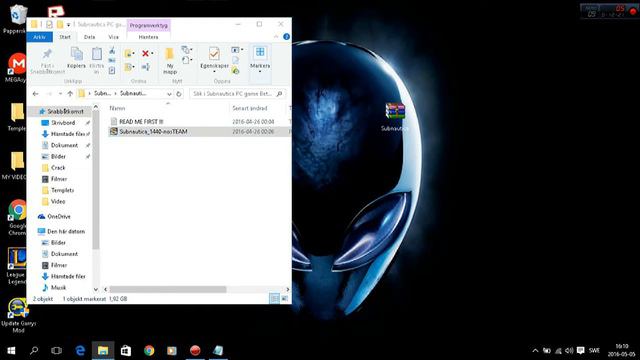Open the Egenskaper dropdown arrow
This screenshot has width=640, height=360.
click(214, 72)
